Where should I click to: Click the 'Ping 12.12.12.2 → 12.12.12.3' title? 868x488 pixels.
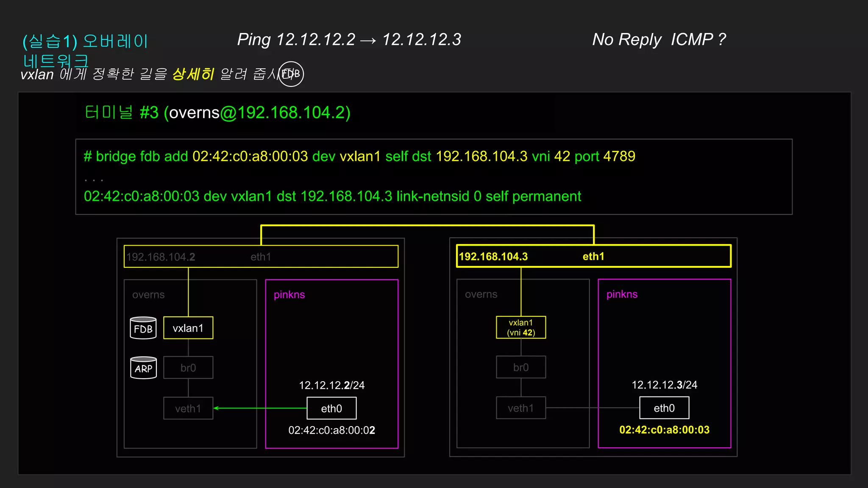(349, 39)
